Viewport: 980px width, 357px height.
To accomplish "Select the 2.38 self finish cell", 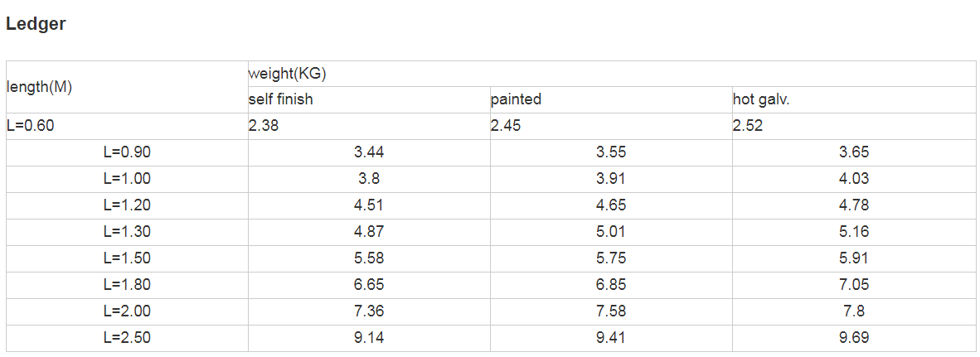I will click(x=369, y=126).
